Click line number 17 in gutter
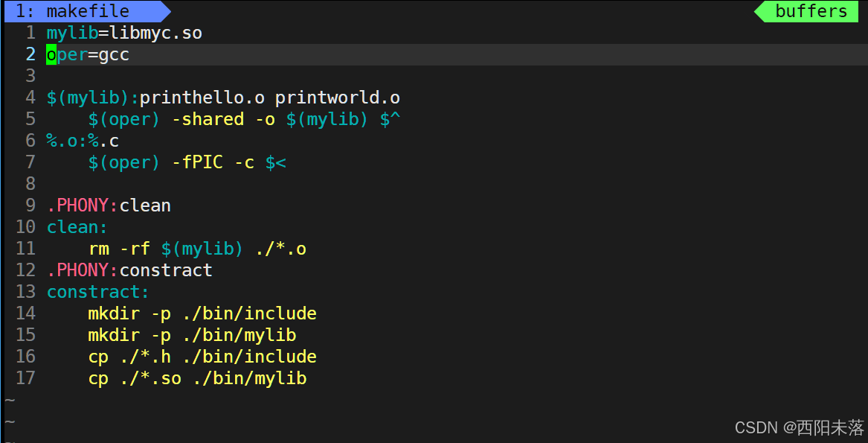Screen dimensions: 868x443 point(25,378)
